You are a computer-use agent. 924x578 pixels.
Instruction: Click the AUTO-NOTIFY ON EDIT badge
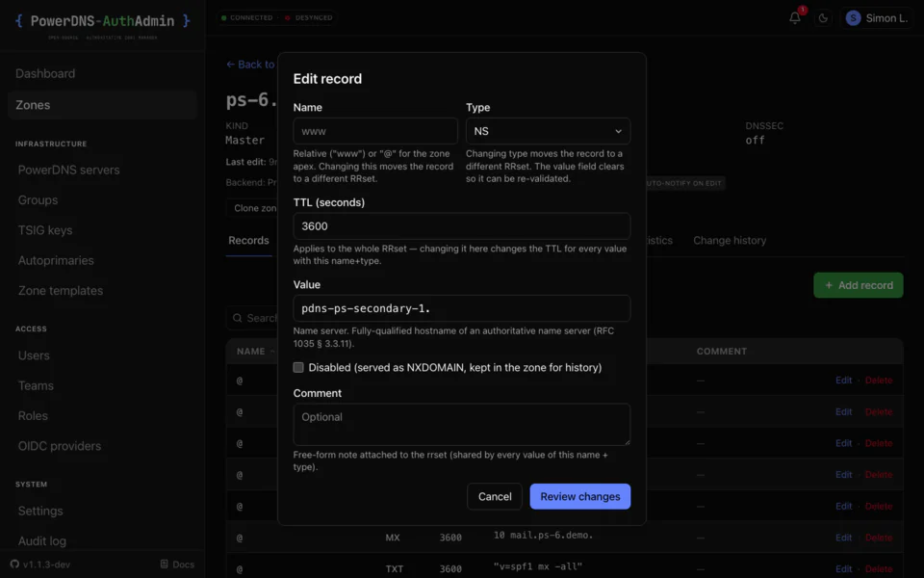point(685,183)
